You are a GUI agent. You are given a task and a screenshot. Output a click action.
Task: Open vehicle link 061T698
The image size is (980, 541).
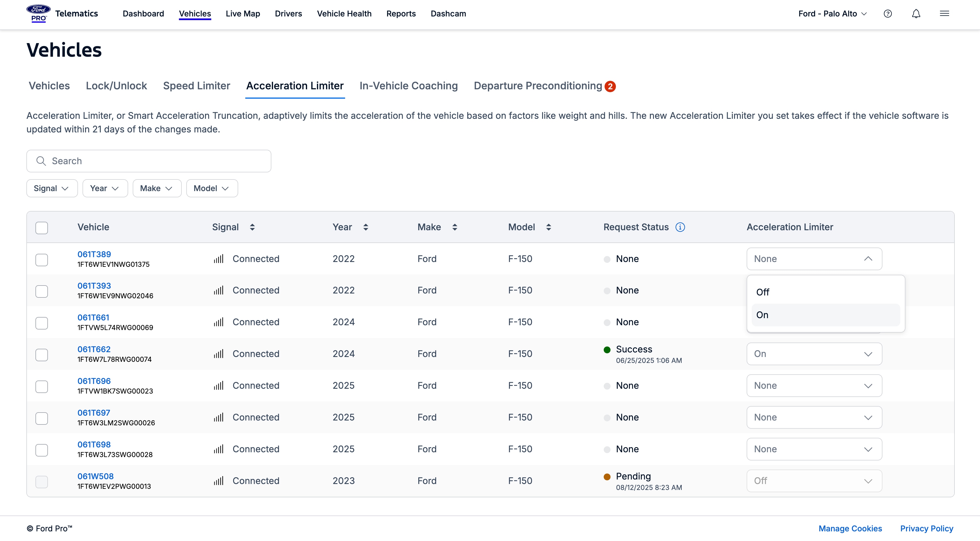tap(94, 444)
